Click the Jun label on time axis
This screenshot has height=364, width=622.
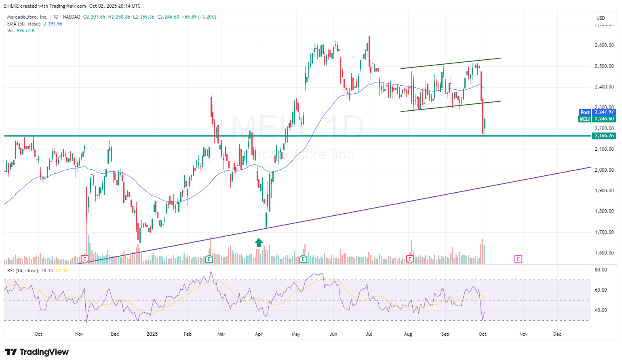[x=333, y=334]
